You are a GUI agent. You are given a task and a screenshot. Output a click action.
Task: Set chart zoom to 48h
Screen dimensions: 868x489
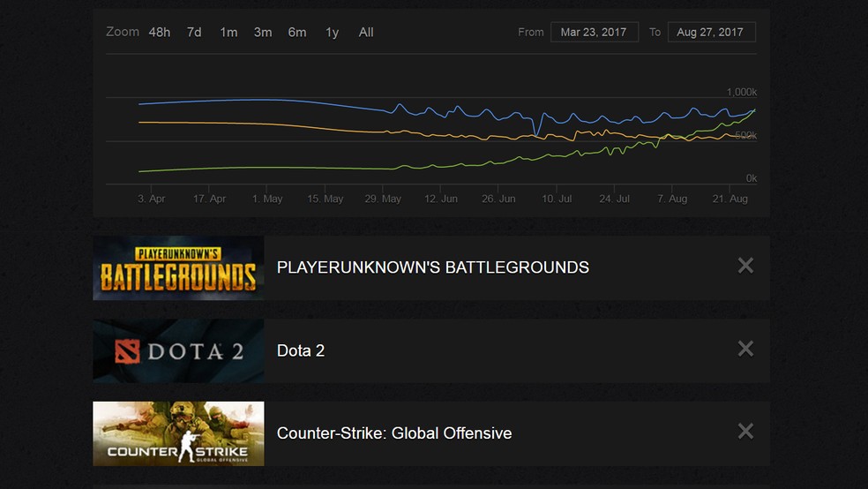click(x=160, y=32)
